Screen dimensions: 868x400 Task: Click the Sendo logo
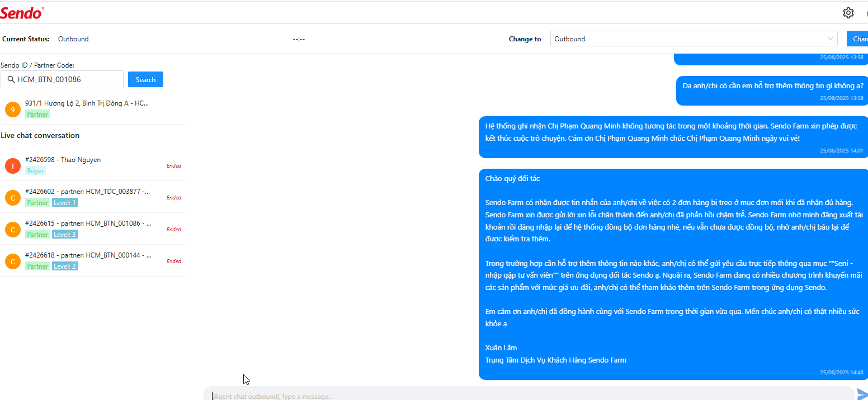[x=22, y=13]
